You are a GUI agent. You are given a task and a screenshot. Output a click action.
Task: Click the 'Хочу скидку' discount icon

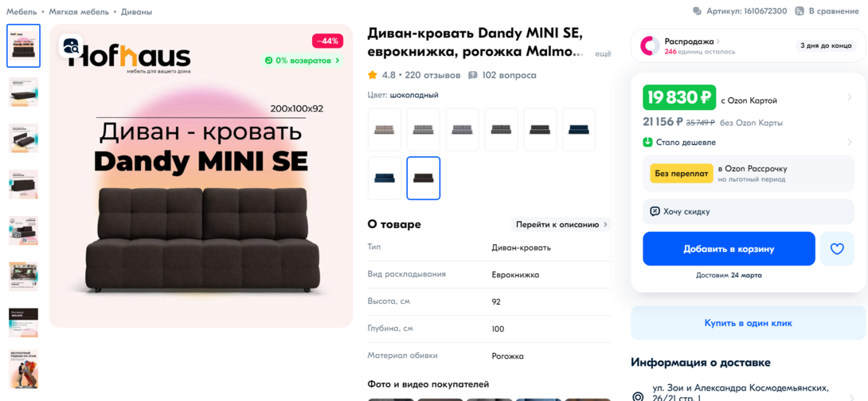click(655, 211)
